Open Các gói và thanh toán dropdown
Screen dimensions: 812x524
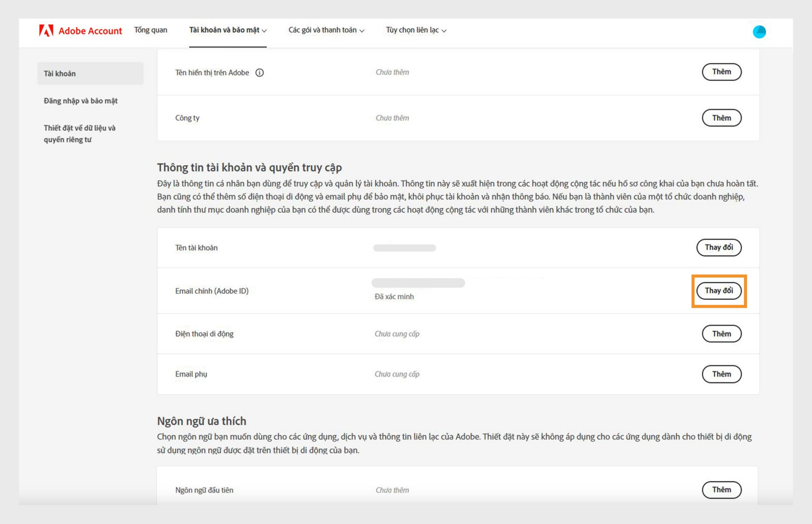pyautogui.click(x=326, y=30)
